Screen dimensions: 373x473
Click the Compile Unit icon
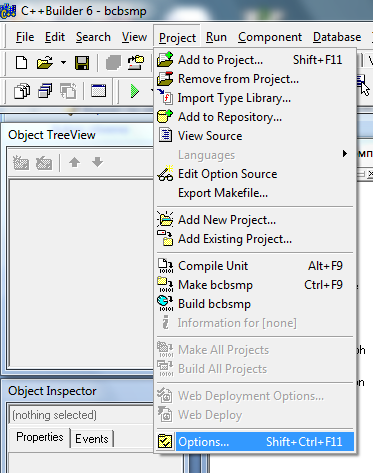(165, 266)
